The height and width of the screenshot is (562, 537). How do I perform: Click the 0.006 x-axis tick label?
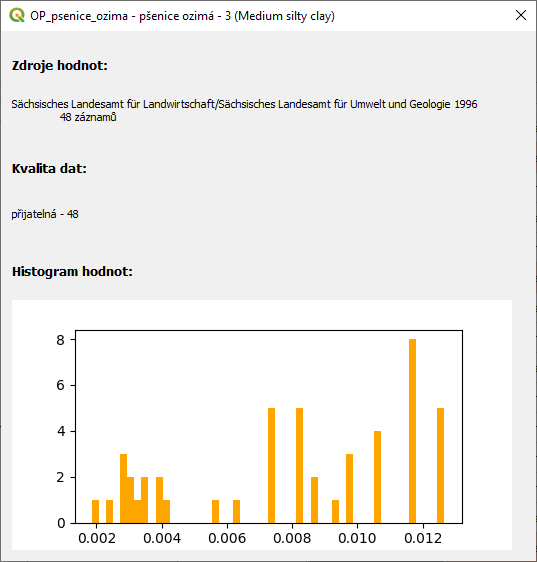(227, 538)
